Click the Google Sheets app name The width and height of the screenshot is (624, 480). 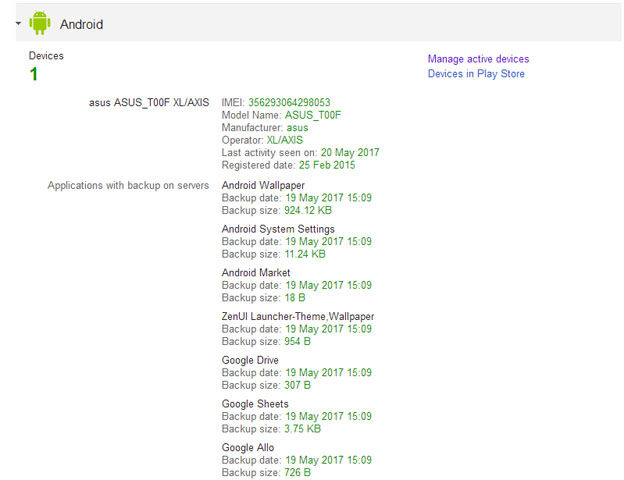[255, 404]
